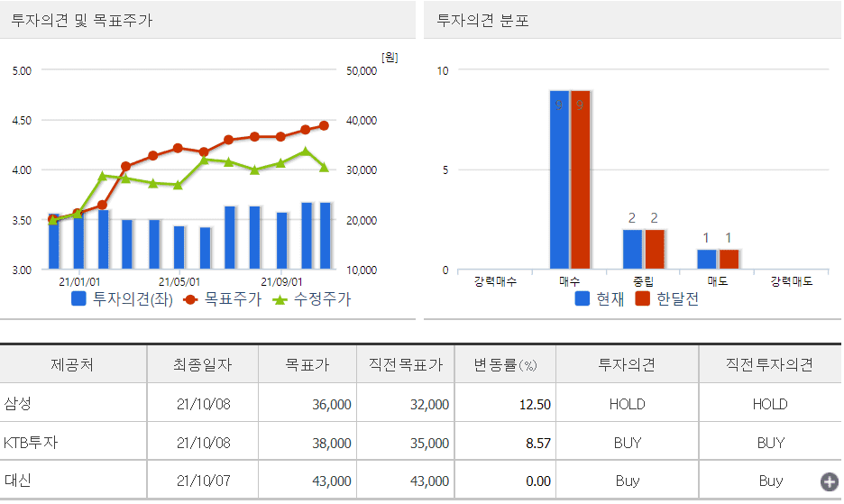Screen dimensions: 844x504
Task: Click the 투자의견 및 목표주가 panel title
Action: point(82,20)
